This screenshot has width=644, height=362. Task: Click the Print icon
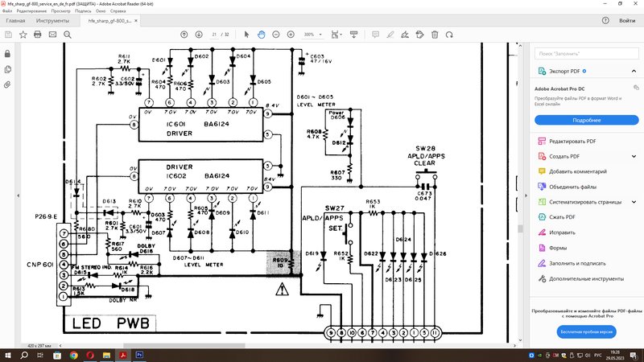(x=37, y=35)
